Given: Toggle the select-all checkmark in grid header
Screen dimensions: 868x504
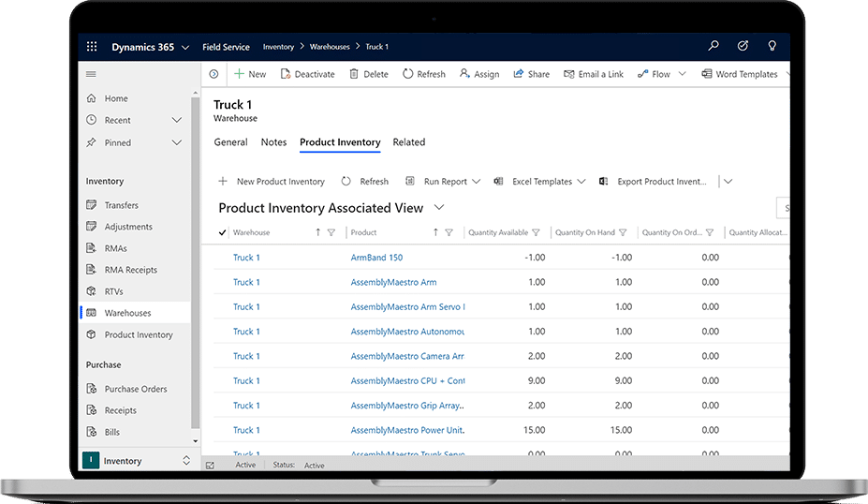Looking at the screenshot, I should (x=222, y=232).
